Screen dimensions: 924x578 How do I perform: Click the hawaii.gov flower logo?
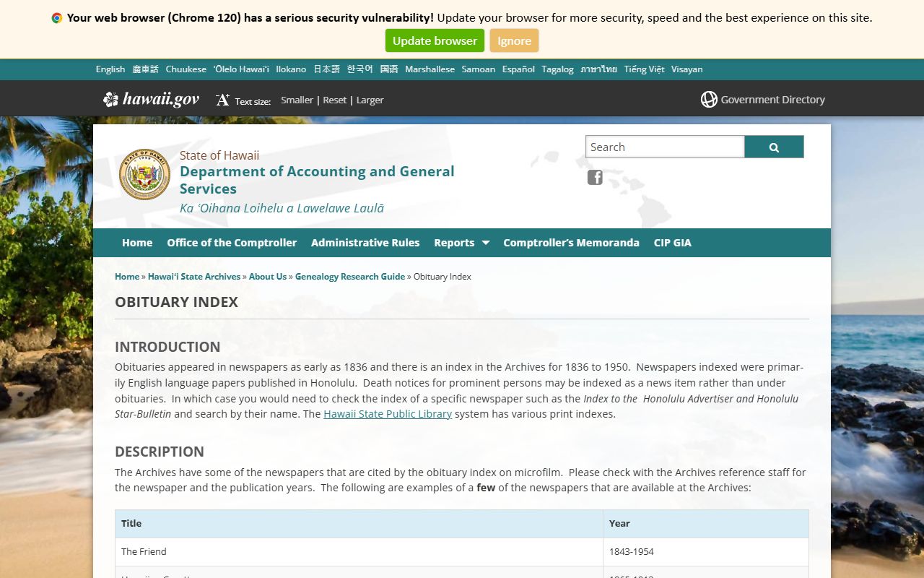(x=110, y=100)
